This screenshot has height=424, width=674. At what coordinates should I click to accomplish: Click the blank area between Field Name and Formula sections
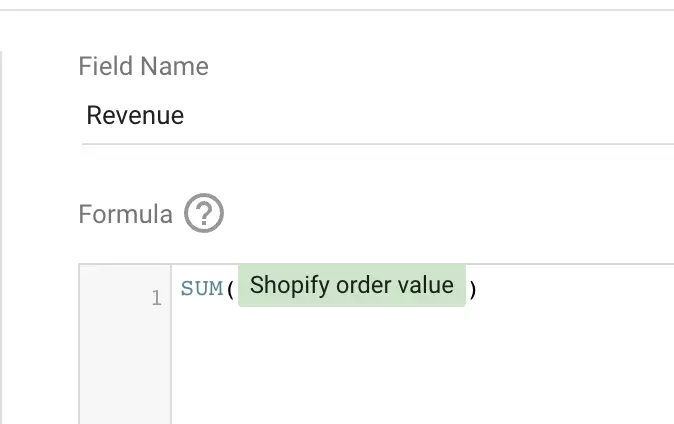(376, 170)
